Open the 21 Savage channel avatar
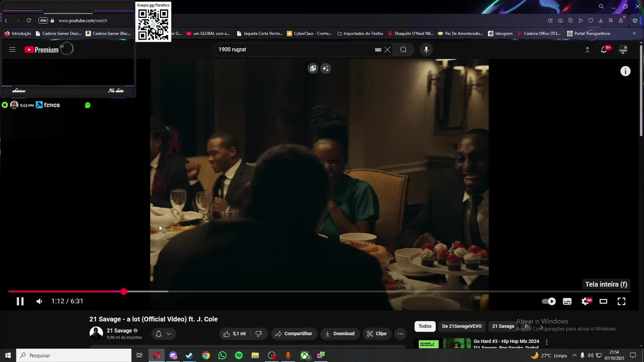This screenshot has width=644, height=362. (96, 333)
